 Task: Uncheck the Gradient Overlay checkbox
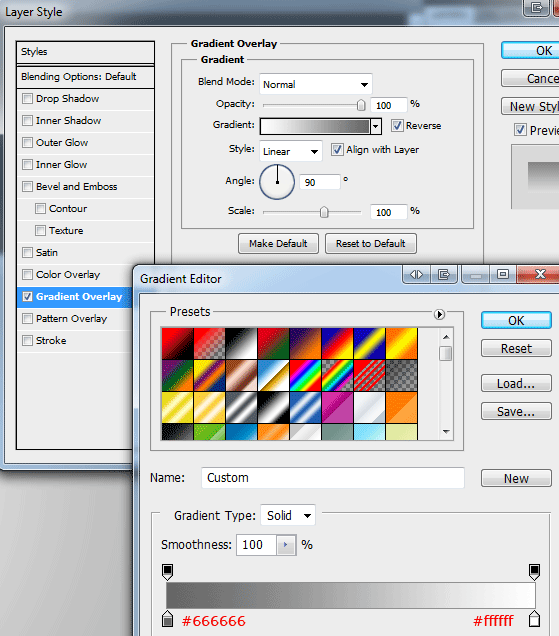click(27, 297)
